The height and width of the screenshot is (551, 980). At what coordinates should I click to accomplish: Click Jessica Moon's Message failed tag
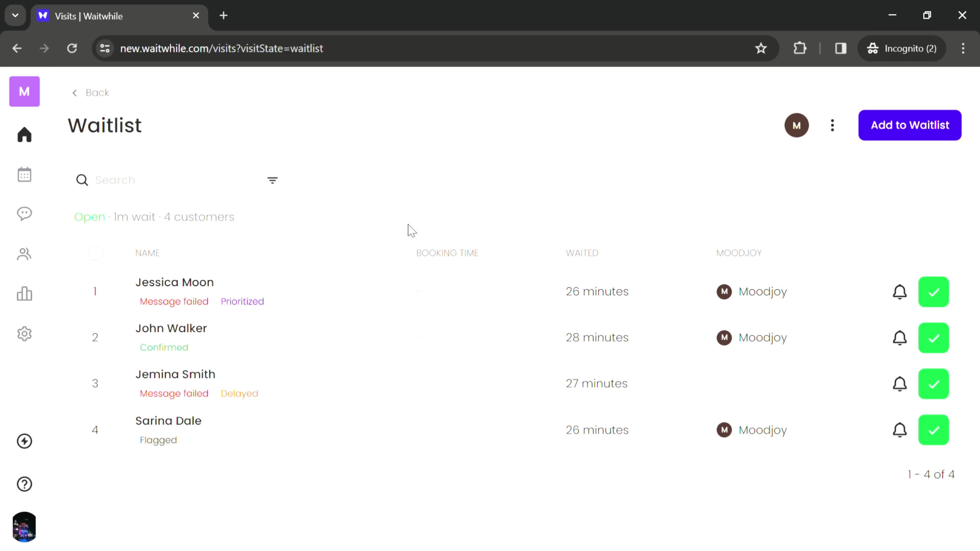point(174,302)
